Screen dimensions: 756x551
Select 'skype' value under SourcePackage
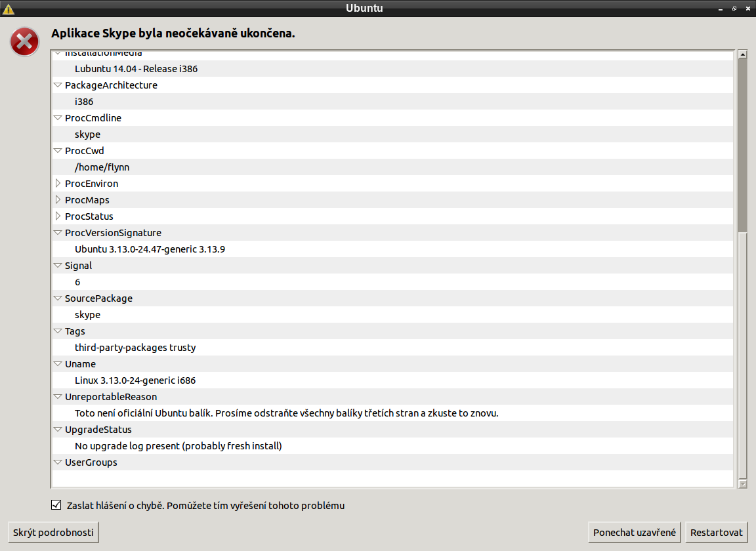pyautogui.click(x=392, y=314)
